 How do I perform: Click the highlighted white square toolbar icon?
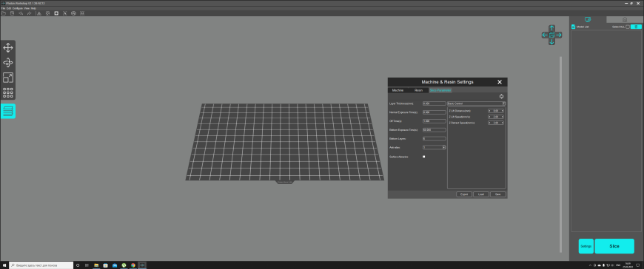pyautogui.click(x=56, y=13)
